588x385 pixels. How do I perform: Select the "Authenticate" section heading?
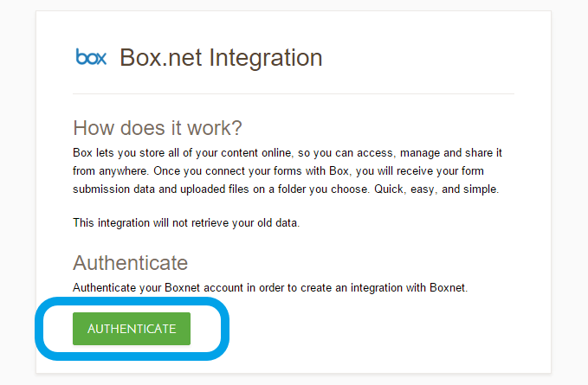[x=130, y=263]
